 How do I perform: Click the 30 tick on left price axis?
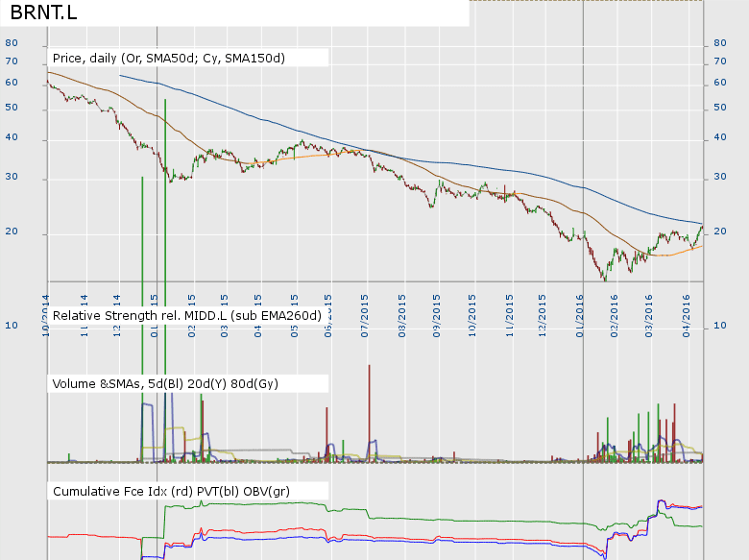(x=12, y=179)
